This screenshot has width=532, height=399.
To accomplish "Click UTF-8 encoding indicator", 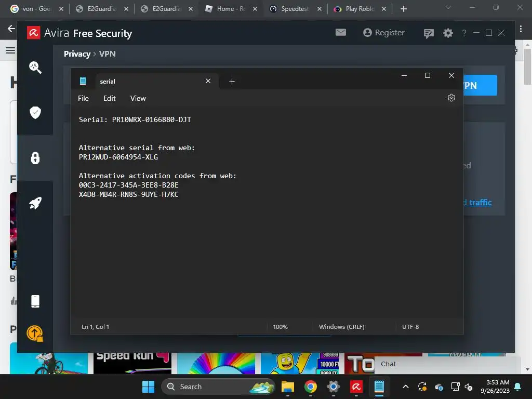I will point(410,327).
